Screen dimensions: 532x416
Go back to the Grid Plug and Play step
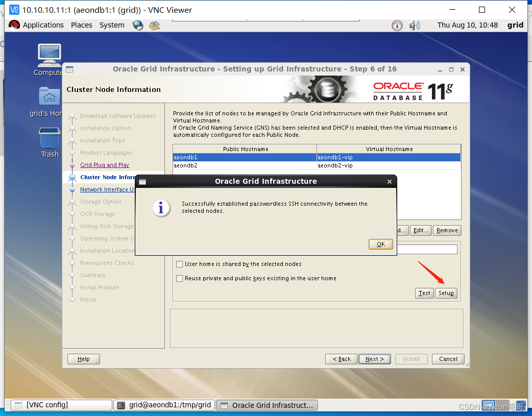pos(104,165)
